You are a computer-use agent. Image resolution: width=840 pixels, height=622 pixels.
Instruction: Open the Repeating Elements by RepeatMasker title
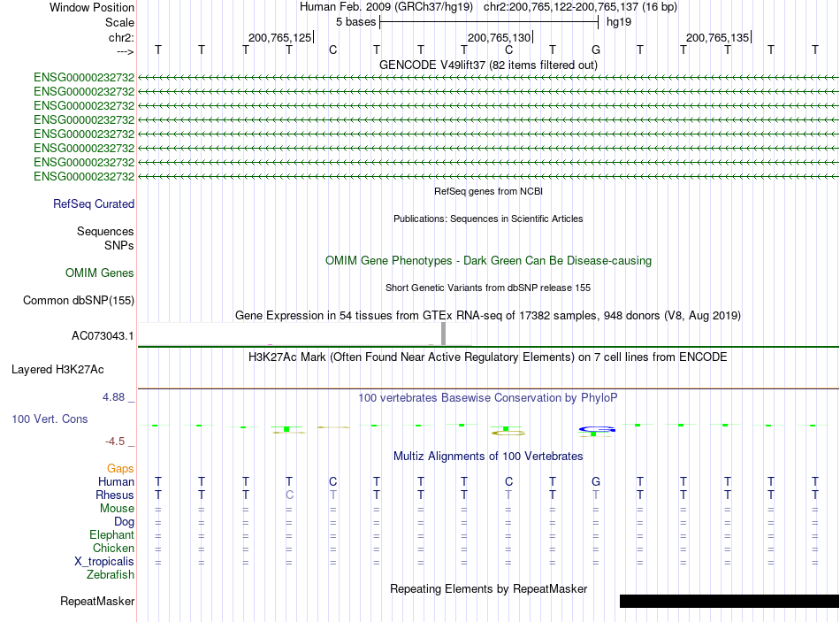click(x=489, y=588)
